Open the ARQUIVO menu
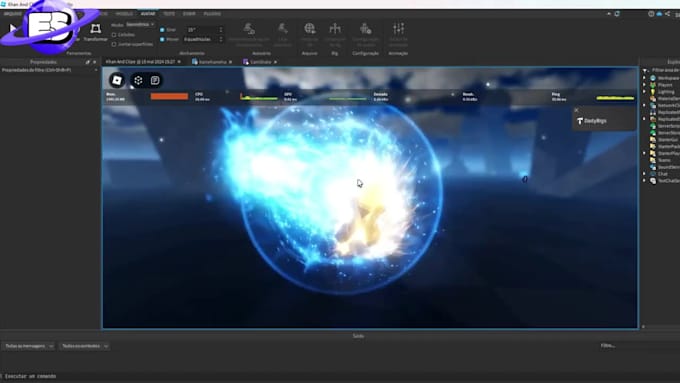The image size is (680, 383). point(13,14)
